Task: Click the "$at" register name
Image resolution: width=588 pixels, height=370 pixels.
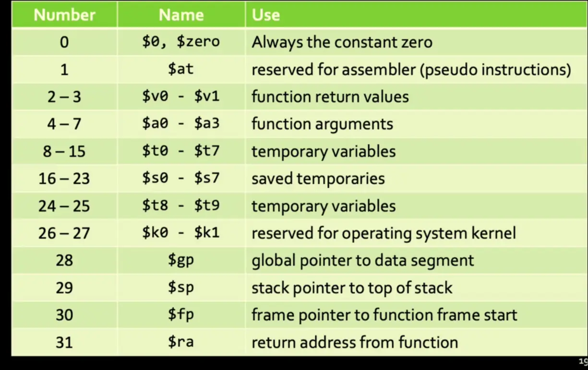Action: pos(181,69)
